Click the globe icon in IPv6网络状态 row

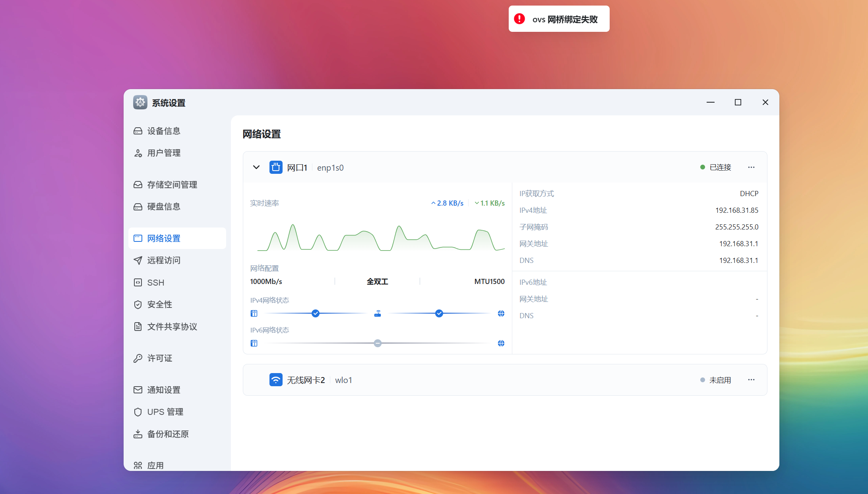point(501,343)
